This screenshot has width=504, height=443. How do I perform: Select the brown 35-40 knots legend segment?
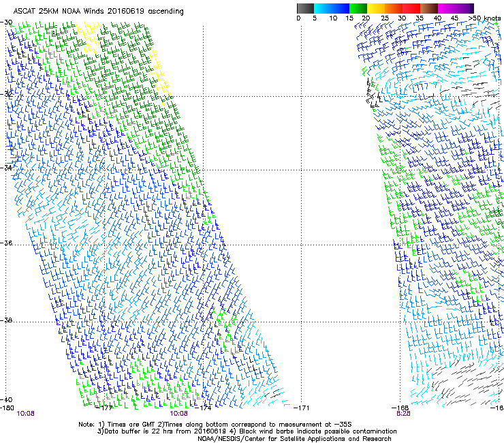point(429,8)
